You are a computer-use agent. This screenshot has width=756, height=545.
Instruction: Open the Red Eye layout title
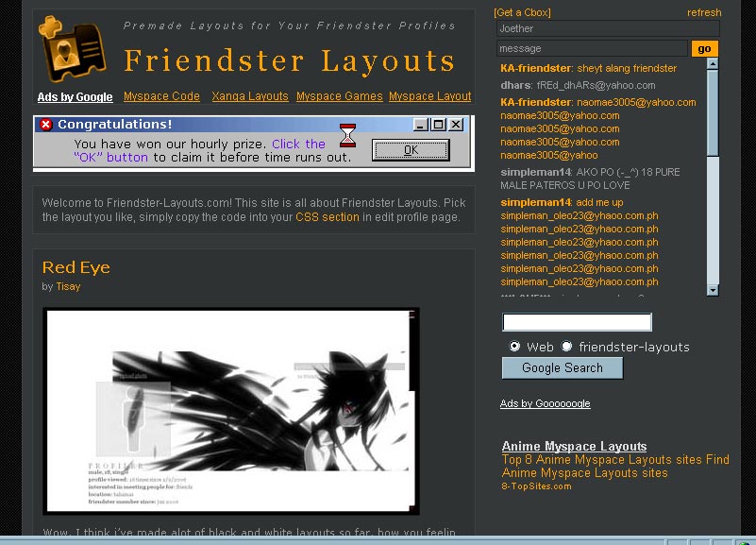76,267
